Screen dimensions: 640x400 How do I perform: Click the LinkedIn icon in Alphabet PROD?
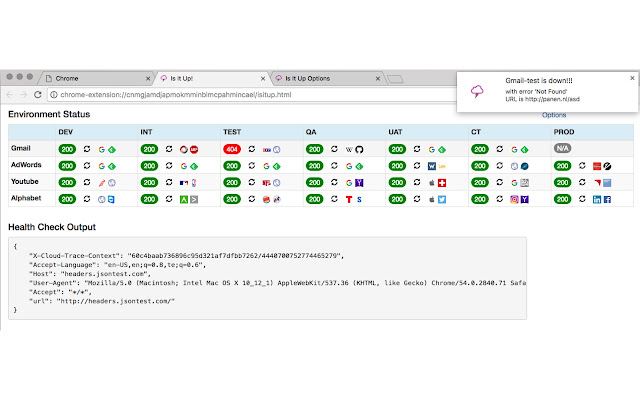pos(597,199)
